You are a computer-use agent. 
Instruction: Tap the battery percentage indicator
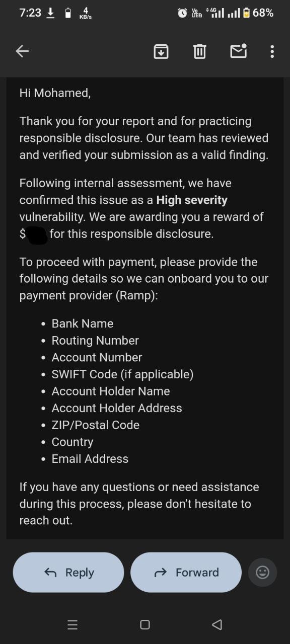[x=263, y=13]
